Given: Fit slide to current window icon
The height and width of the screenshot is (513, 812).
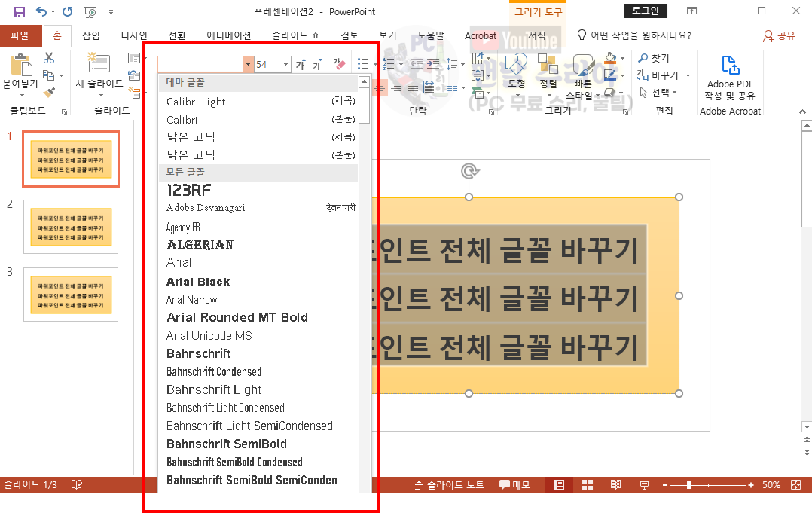Looking at the screenshot, I should coord(796,484).
